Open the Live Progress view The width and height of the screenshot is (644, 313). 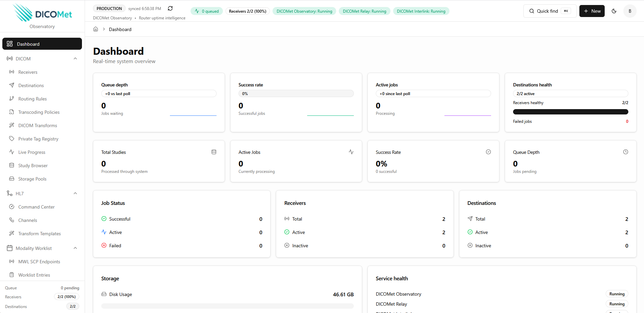point(32,152)
